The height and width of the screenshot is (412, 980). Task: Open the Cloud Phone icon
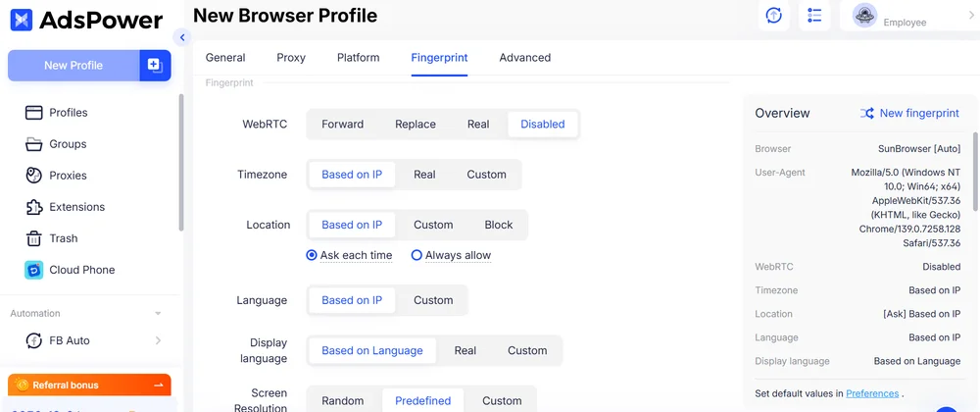click(33, 270)
